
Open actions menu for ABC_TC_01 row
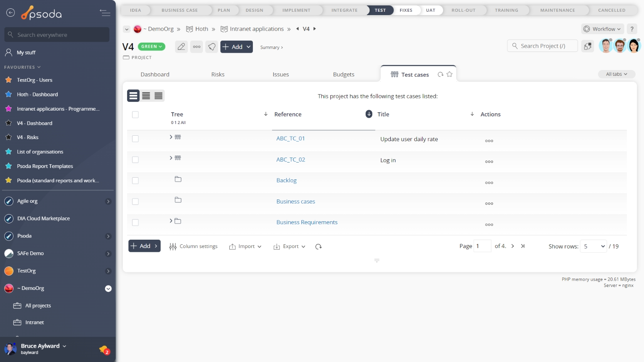point(489,141)
